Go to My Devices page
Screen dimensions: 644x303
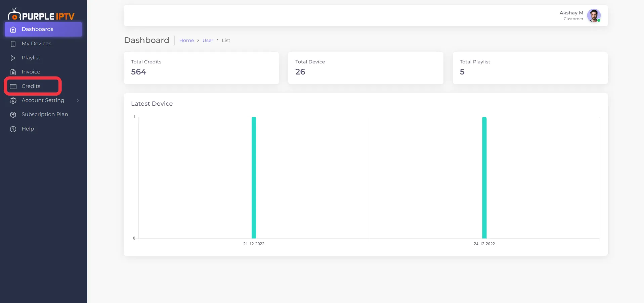[43, 44]
